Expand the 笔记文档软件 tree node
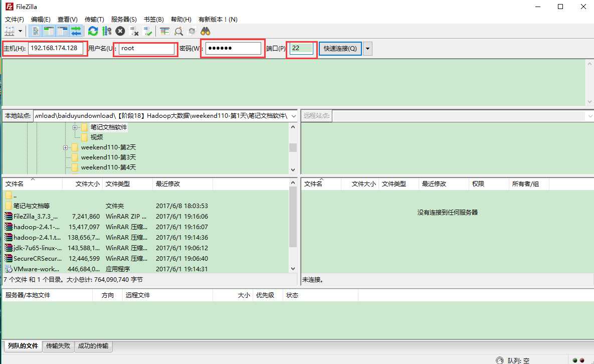This screenshot has width=594, height=364. coord(75,127)
